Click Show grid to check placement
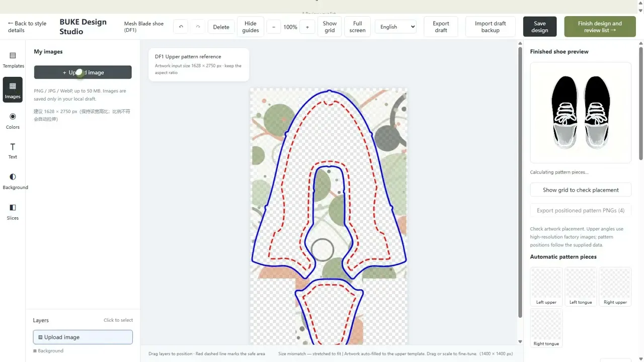 [x=581, y=190]
